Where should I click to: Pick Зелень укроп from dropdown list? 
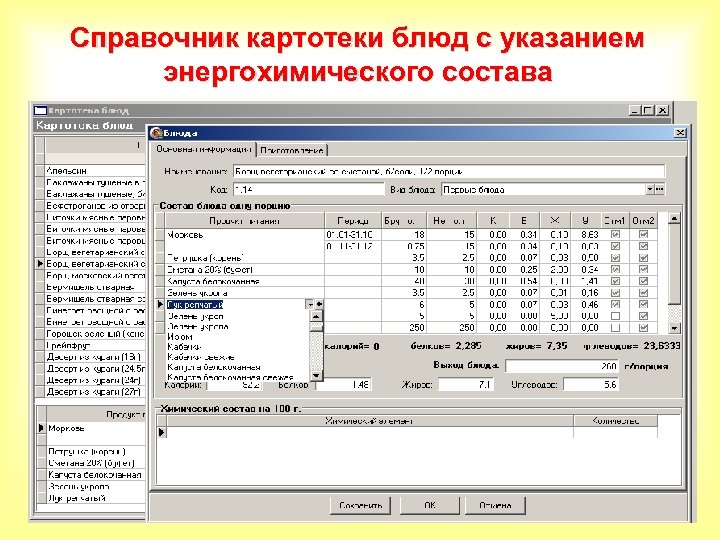tap(195, 316)
